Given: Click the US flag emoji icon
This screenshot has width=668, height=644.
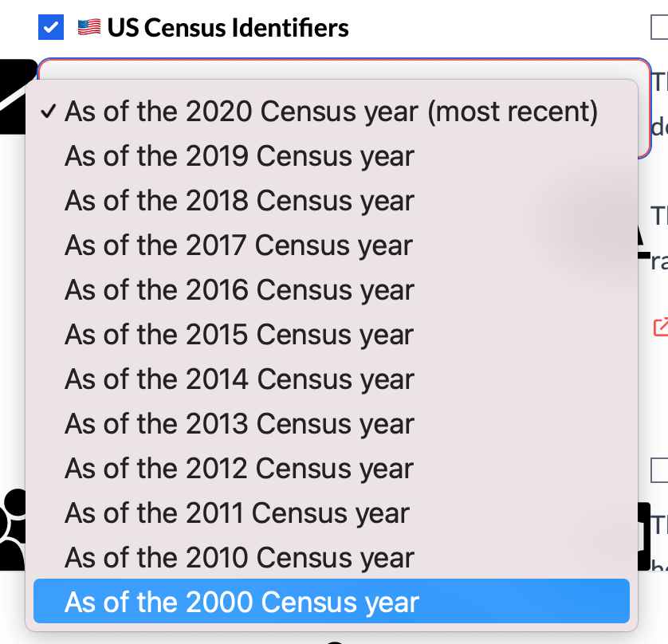Looking at the screenshot, I should pos(88,26).
